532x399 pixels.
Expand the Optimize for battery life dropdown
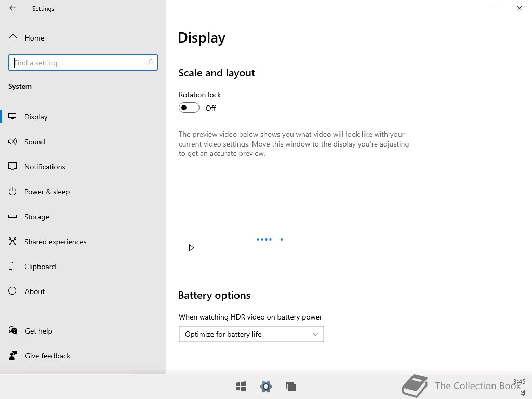[251, 334]
